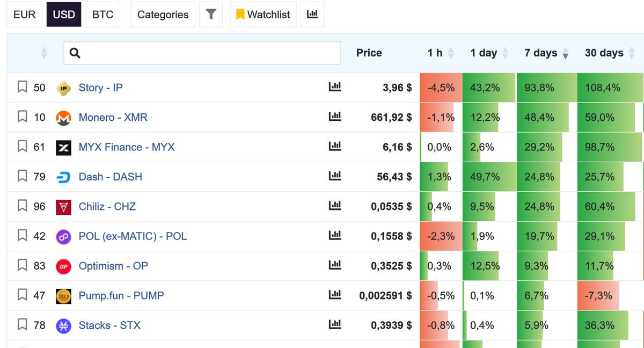The height and width of the screenshot is (348, 644).
Task: Open Pump.fun - PUMP coin page
Action: click(x=121, y=295)
